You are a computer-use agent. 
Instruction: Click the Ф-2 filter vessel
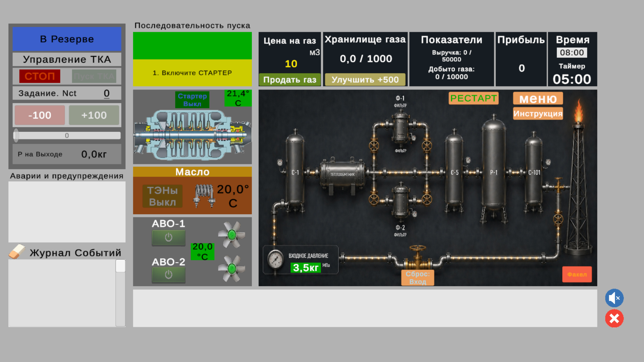[x=400, y=203]
